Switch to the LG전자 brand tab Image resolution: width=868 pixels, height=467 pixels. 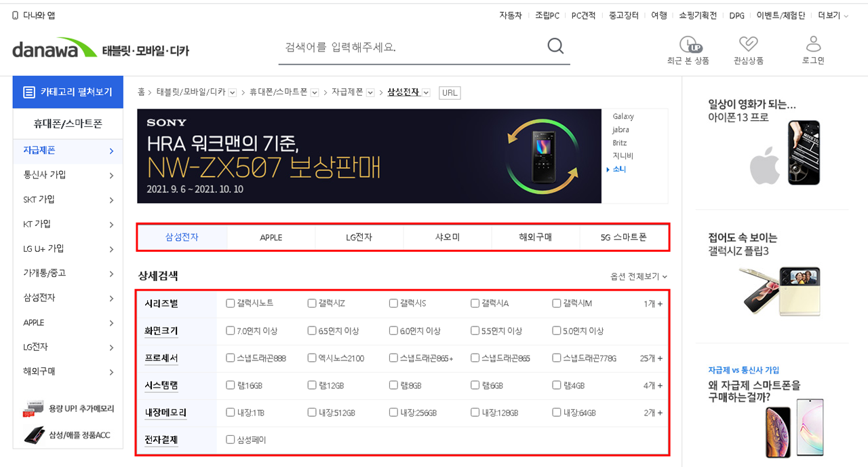[359, 238]
